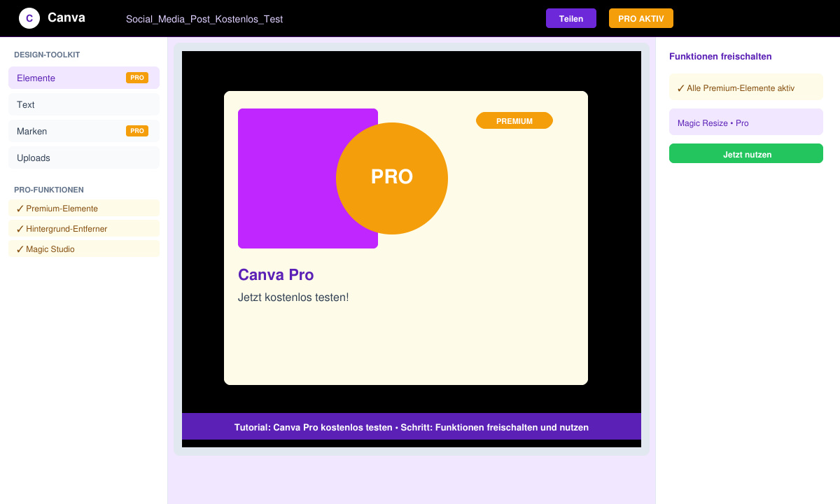Select 'Alle Premium-Elemente aktiv' item
The width and height of the screenshot is (840, 504).
pos(746,87)
